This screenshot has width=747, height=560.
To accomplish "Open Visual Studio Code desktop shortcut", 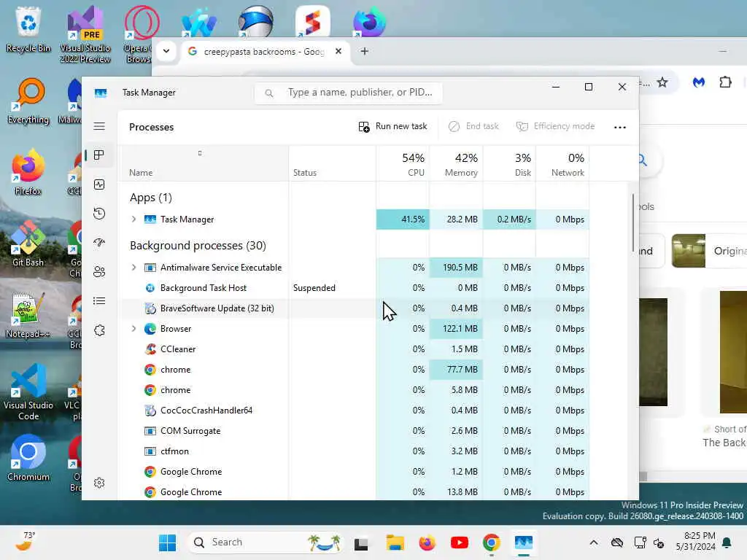I will click(x=28, y=392).
